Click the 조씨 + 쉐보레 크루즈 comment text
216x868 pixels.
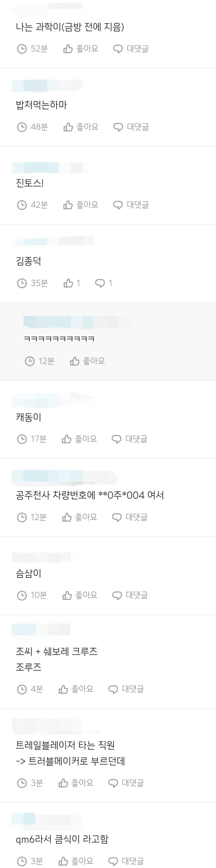point(57,651)
